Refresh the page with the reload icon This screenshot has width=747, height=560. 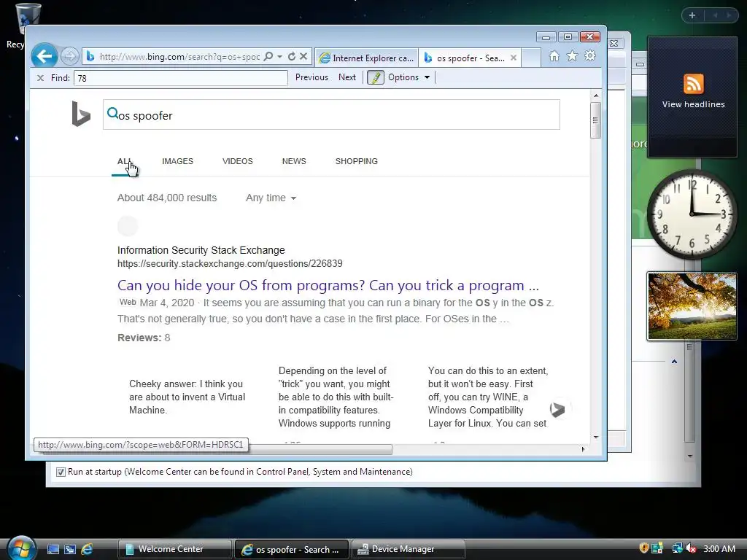pos(292,56)
